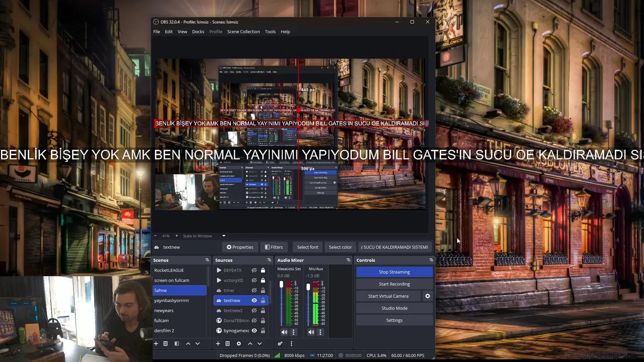Move scene up with the arrow

[x=188, y=343]
